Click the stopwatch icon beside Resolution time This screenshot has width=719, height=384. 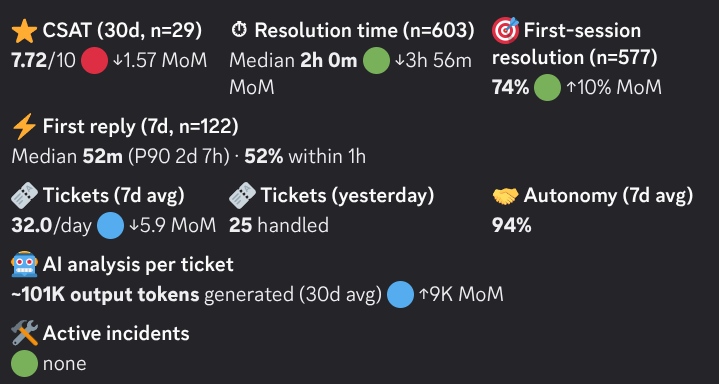click(239, 31)
